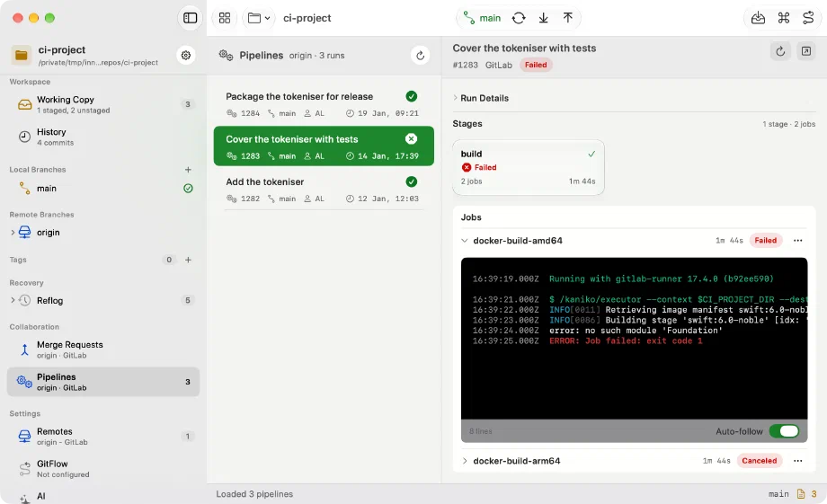Image resolution: width=827 pixels, height=504 pixels.
Task: Add a new tag
Action: click(x=188, y=260)
